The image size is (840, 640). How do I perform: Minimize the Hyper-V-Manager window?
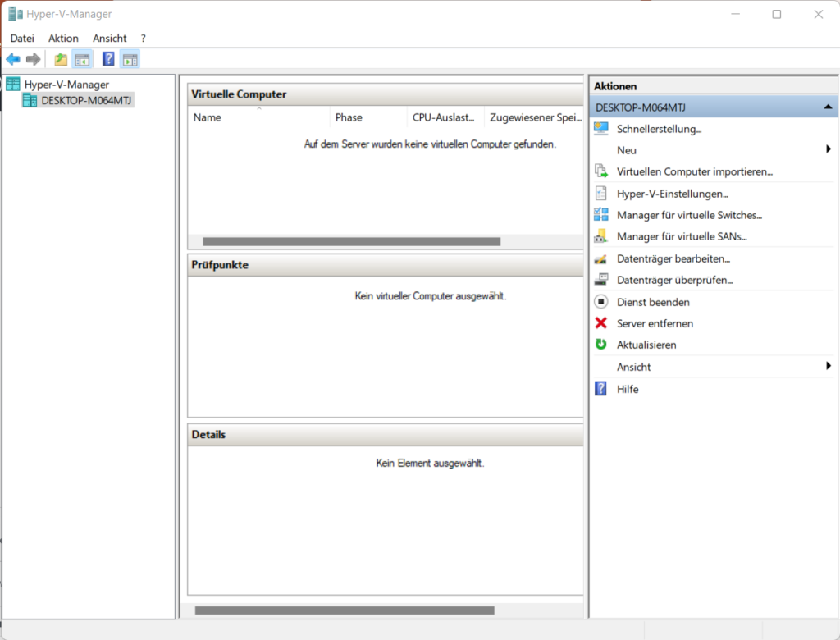coord(736,14)
